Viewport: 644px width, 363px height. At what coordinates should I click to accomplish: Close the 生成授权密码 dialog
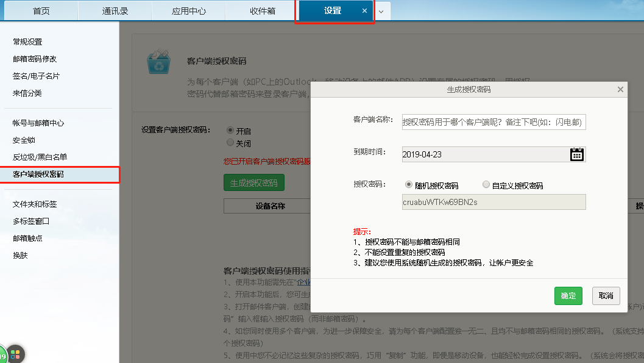click(x=620, y=89)
